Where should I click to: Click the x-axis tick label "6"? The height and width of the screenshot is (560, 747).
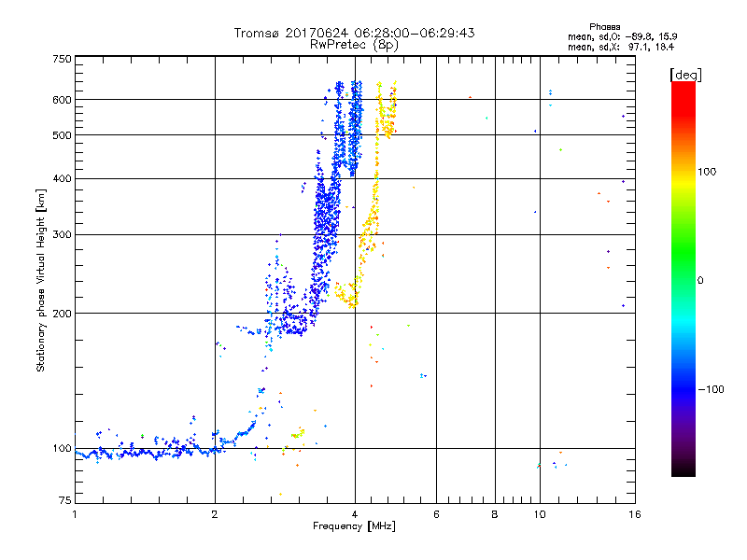436,514
